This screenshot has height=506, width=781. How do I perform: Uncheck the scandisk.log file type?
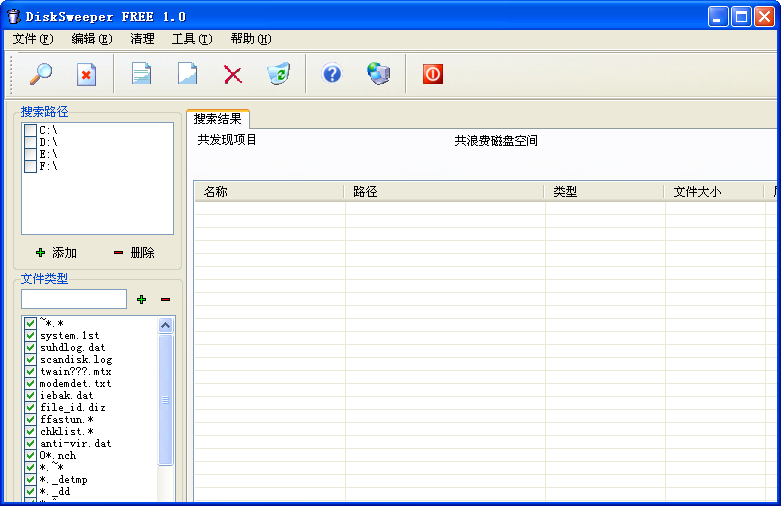pos(30,359)
